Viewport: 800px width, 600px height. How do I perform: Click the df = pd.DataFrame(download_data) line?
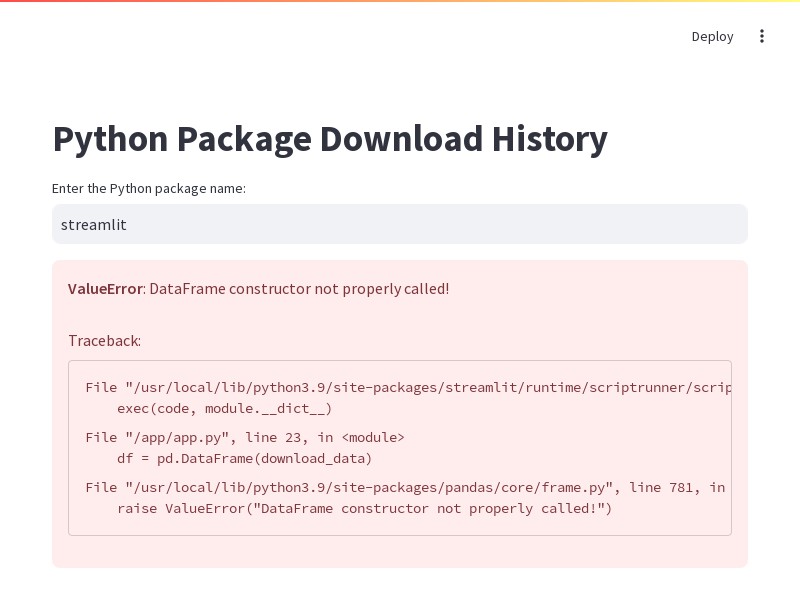tap(244, 458)
